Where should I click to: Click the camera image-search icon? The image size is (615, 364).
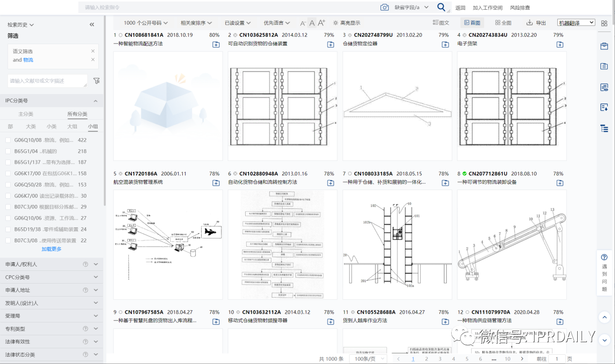pos(384,7)
